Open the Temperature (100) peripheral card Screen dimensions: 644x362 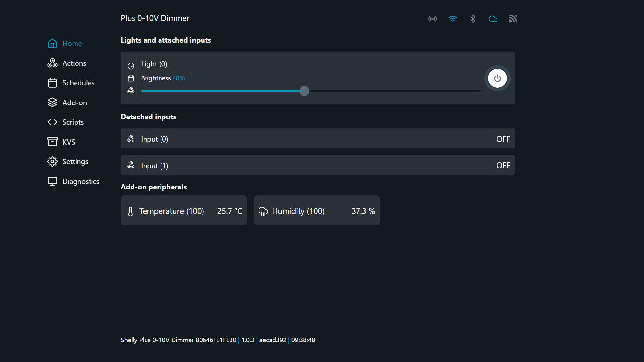(x=184, y=211)
